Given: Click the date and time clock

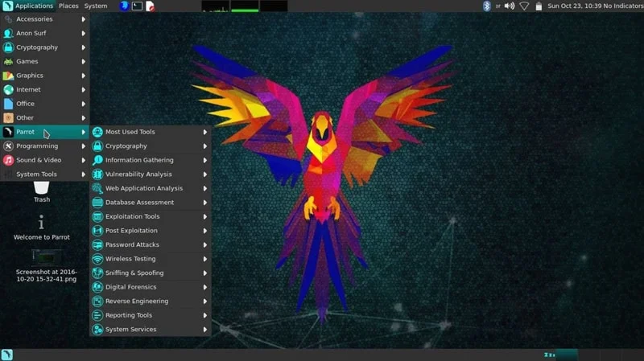Looking at the screenshot, I should [x=573, y=6].
